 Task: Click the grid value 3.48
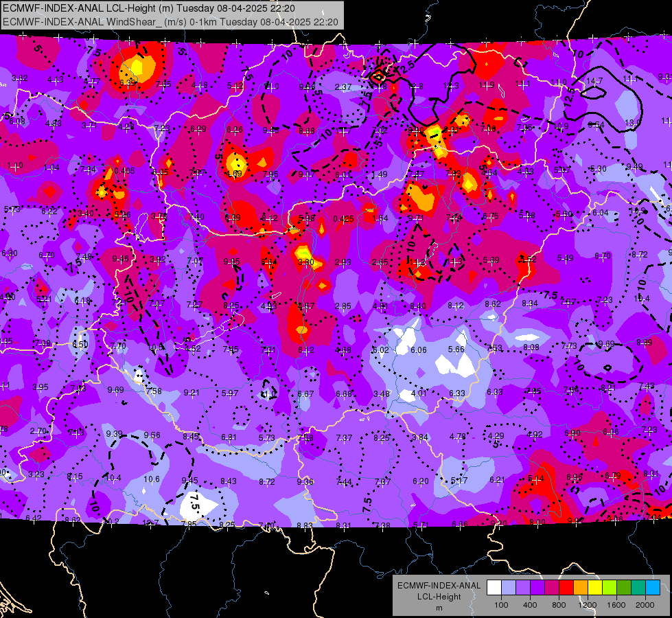(x=382, y=393)
